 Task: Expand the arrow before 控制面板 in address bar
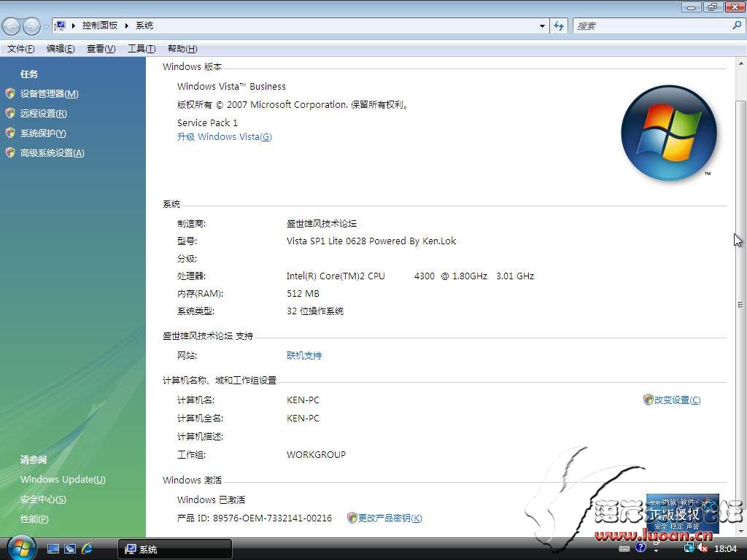(x=74, y=26)
